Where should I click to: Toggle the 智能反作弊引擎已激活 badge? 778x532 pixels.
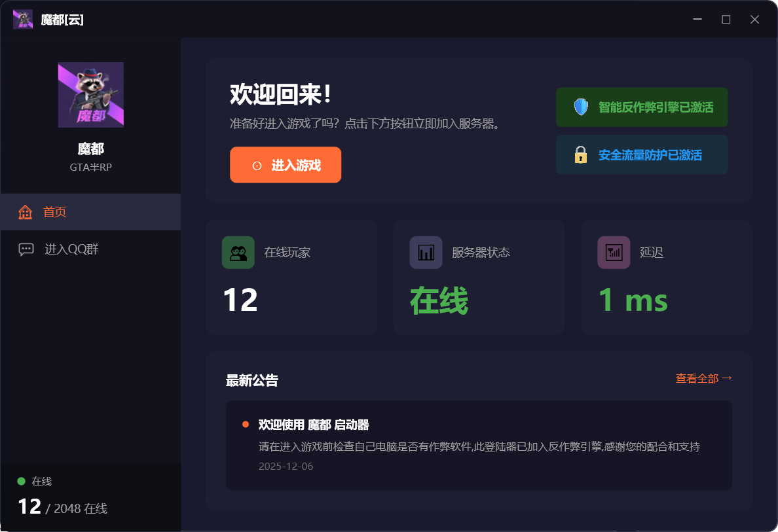[x=642, y=106]
